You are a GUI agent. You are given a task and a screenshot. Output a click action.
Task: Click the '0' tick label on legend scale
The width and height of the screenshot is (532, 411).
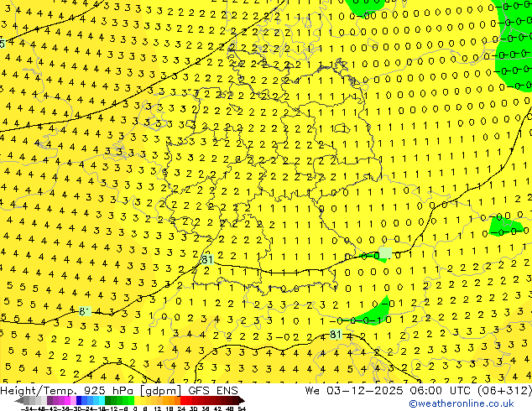[135, 408]
